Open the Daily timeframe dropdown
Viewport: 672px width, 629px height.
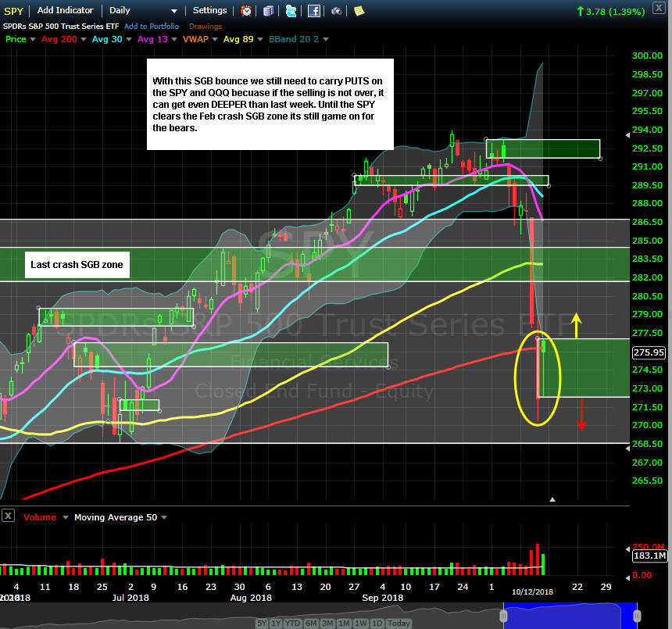[x=143, y=11]
